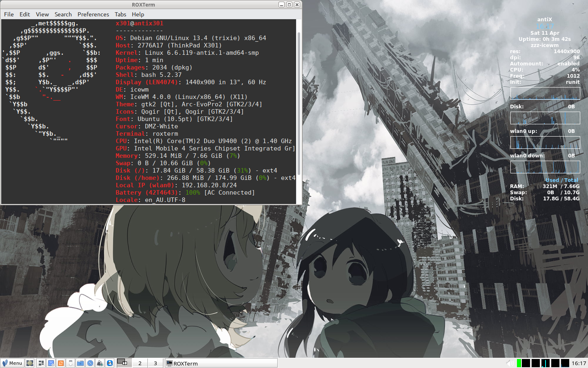
Task: Click the 'Sat 11 Apr' date in desktop widget
Action: tap(545, 33)
